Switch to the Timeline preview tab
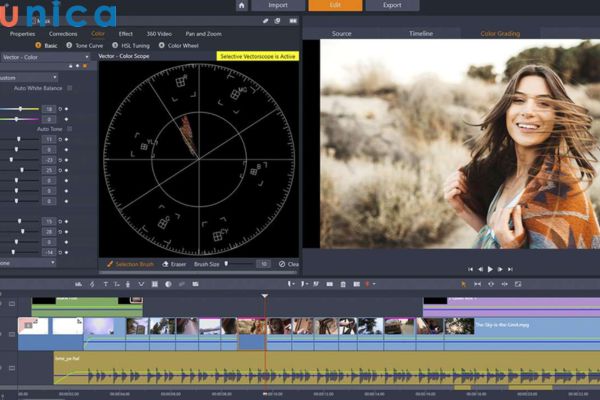 (421, 34)
